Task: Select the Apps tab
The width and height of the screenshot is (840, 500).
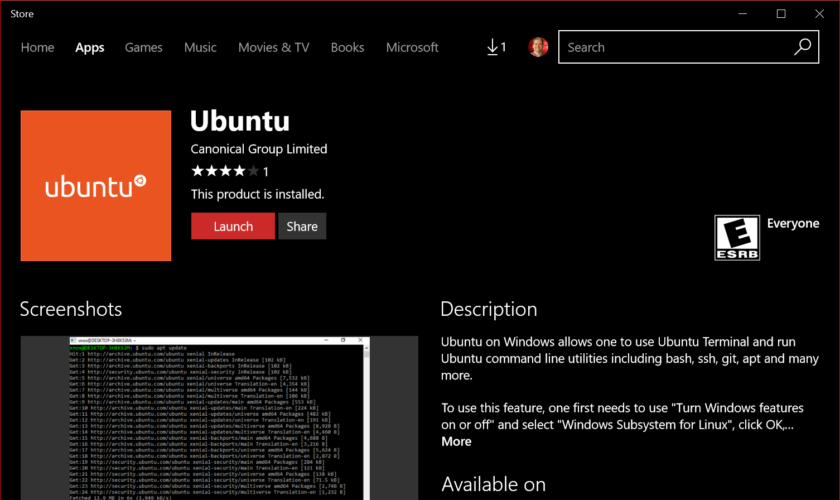Action: pos(90,47)
